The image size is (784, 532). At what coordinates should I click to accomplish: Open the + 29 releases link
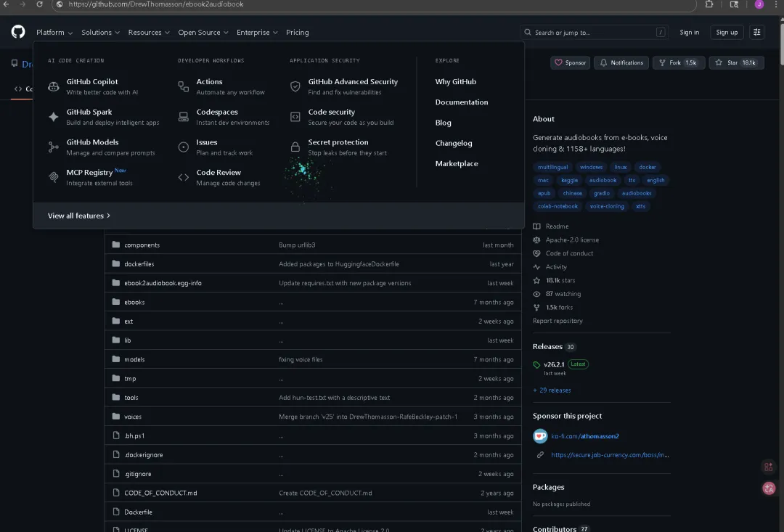click(x=552, y=390)
